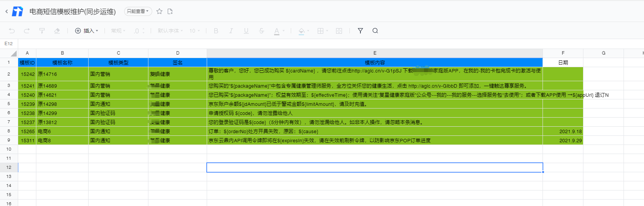Screen dimensions: 644x206
Task: Click 国内验证码 cell in row 6
Action: [x=119, y=113]
